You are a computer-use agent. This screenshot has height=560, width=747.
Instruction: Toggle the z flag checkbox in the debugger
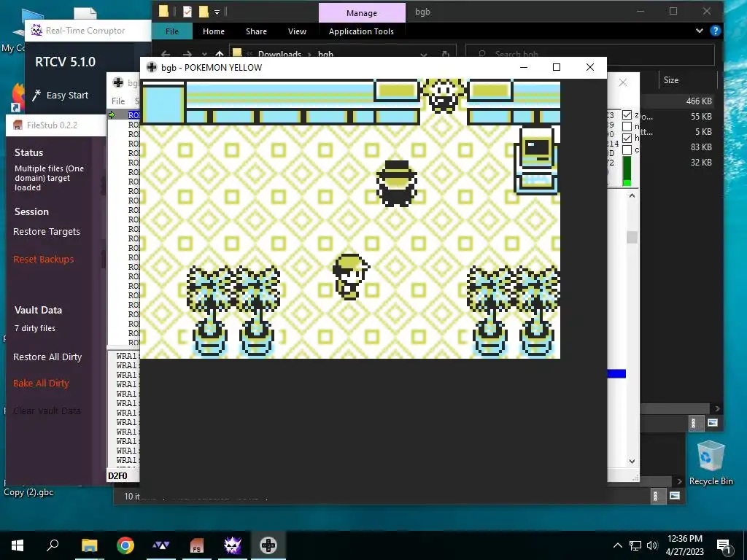point(627,114)
